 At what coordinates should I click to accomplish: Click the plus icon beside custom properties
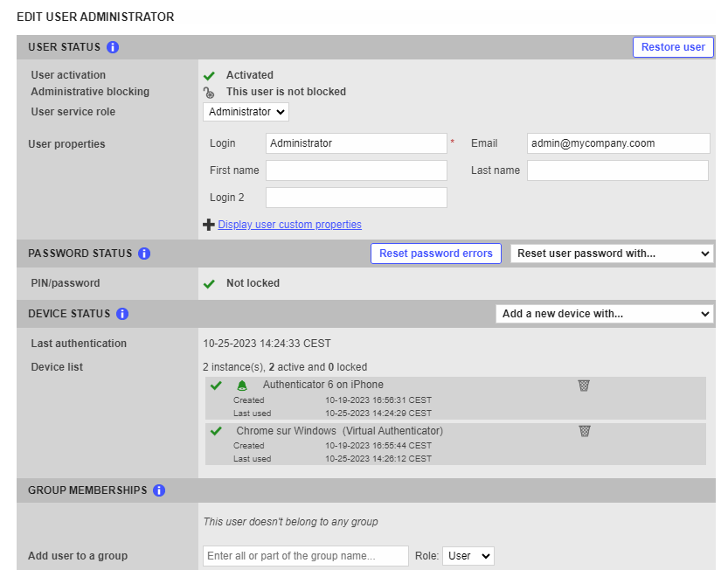[208, 225]
